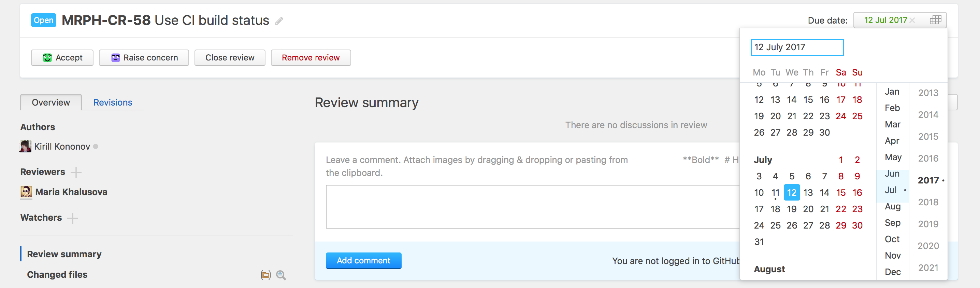
Task: Click the pencil icon to edit review title
Action: click(x=279, y=21)
